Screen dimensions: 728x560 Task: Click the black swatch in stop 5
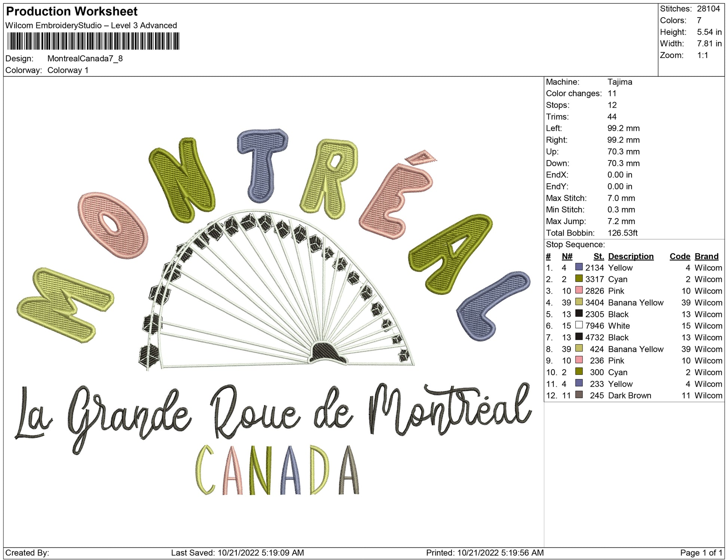tap(579, 313)
